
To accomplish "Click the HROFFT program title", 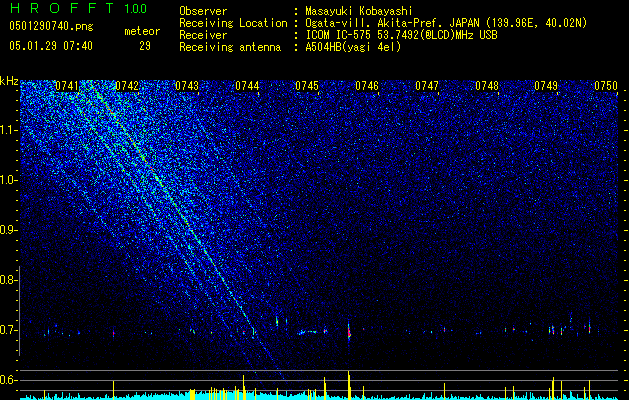I will click(62, 8).
